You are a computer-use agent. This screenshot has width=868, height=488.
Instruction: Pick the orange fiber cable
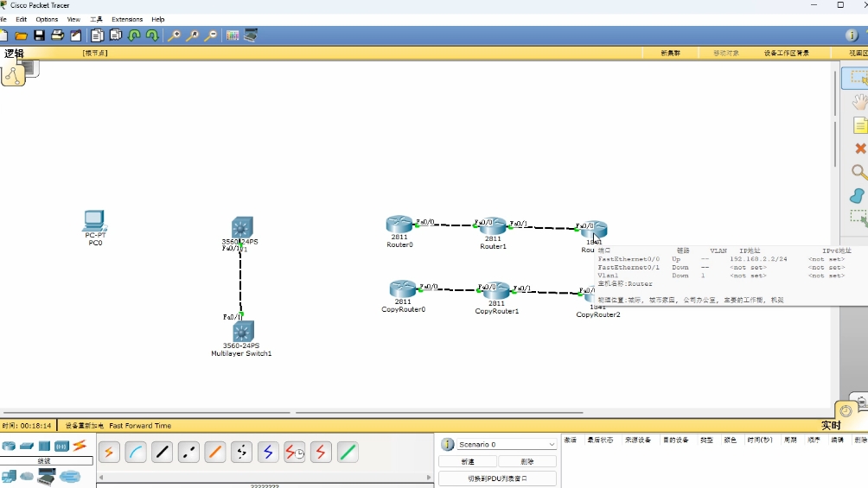coord(215,453)
